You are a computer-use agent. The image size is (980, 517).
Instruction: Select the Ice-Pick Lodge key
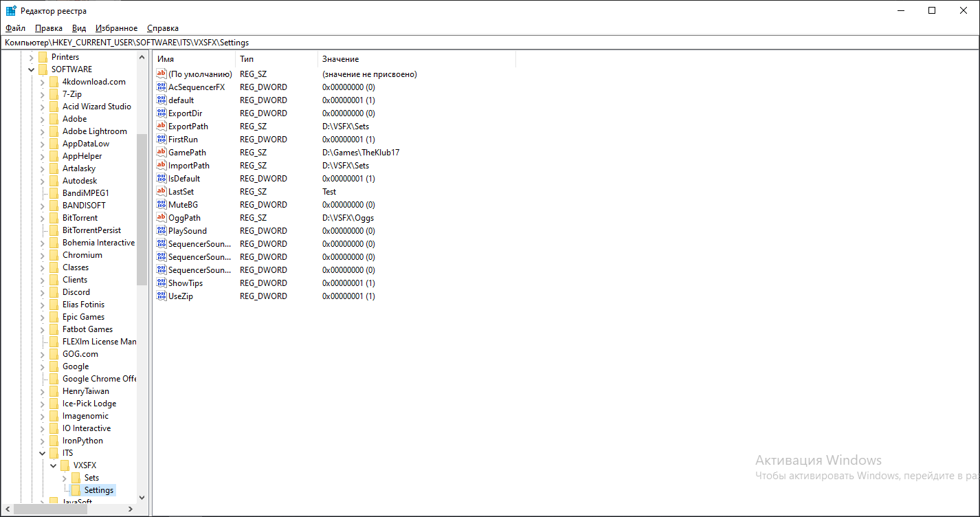coord(89,404)
